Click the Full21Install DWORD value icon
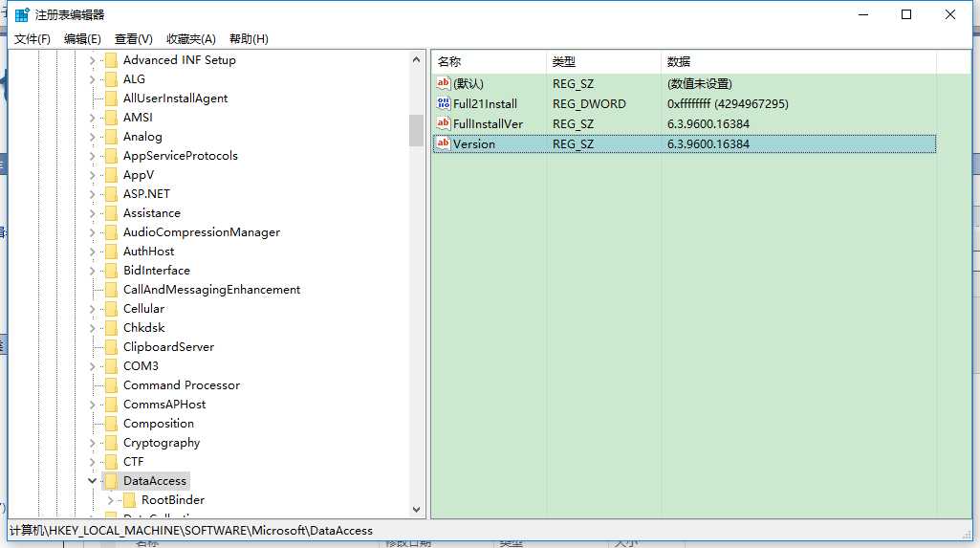980x548 pixels. tap(443, 103)
